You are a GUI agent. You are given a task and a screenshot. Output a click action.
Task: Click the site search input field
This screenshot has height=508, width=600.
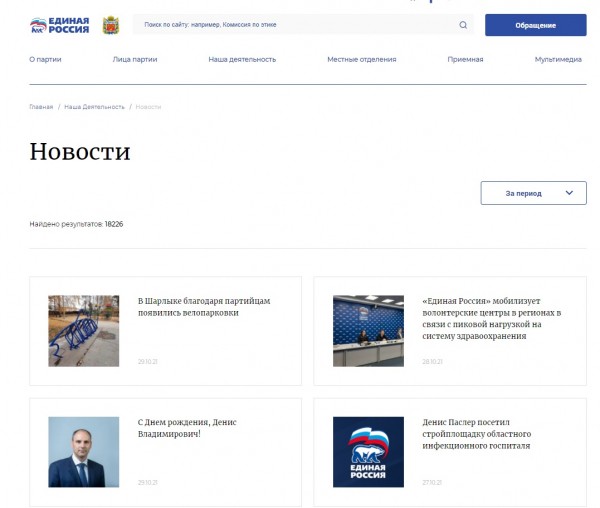[x=303, y=25]
